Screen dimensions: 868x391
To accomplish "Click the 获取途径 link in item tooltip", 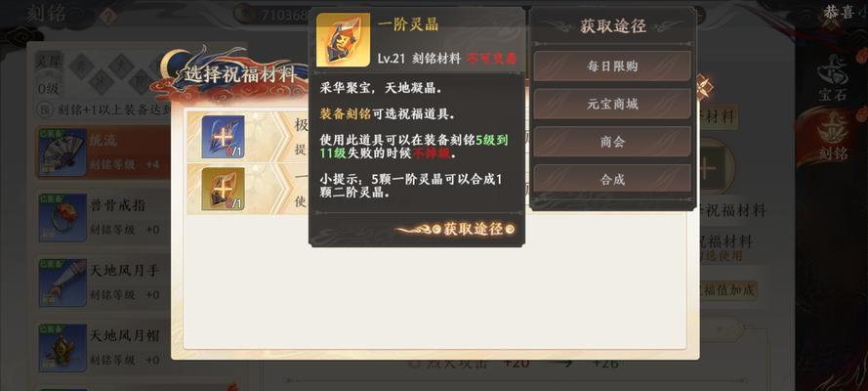I will 473,229.
